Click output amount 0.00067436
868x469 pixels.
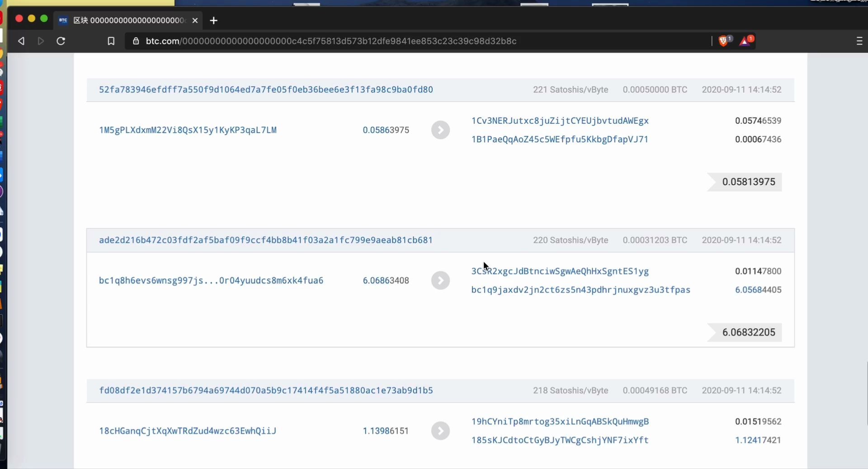[x=758, y=139]
